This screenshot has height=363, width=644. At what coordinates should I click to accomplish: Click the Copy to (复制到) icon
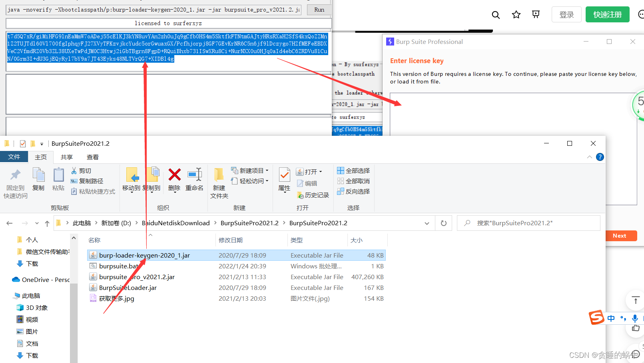[x=152, y=175]
